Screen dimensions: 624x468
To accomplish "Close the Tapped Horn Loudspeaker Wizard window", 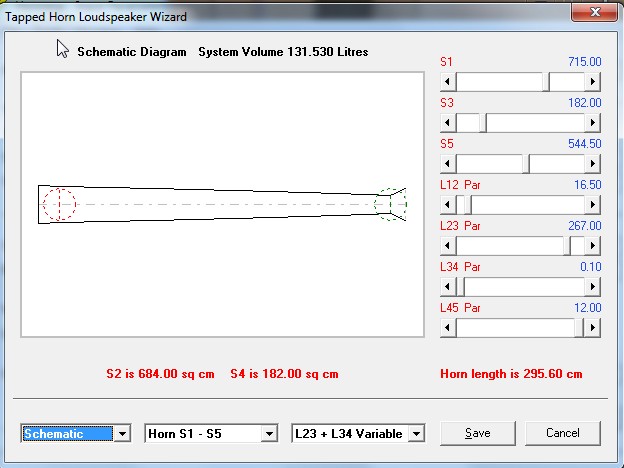I will 595,12.
